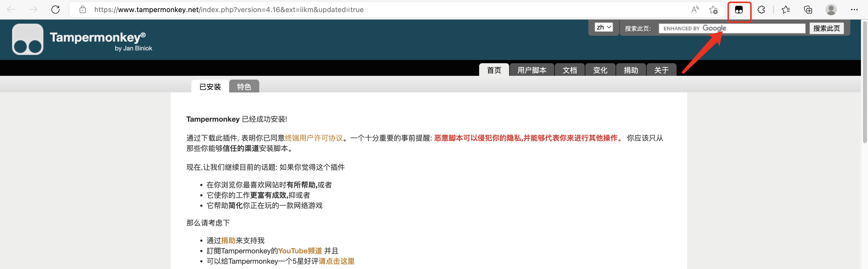Image resolution: width=868 pixels, height=269 pixels.
Task: Open browser Settings and more menu
Action: tap(854, 9)
